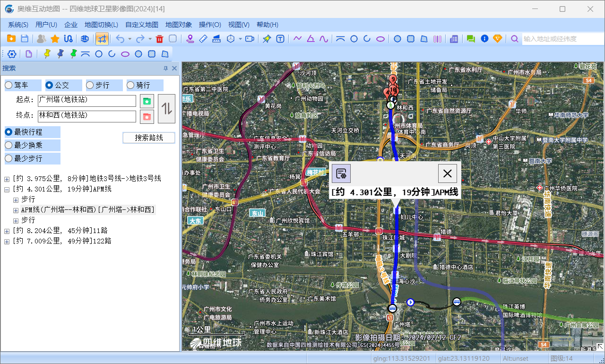Select the dashed rectangle selection tool
This screenshot has width=605, height=364.
point(173,39)
